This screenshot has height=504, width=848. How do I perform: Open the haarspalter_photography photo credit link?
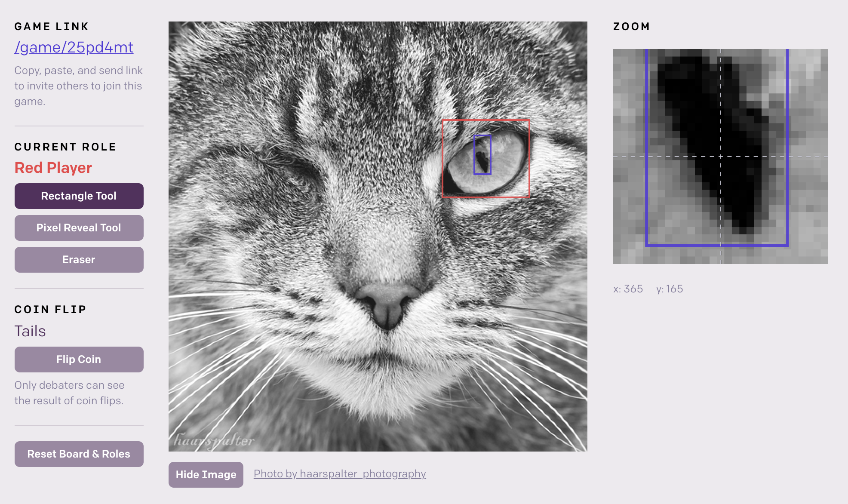pyautogui.click(x=340, y=474)
